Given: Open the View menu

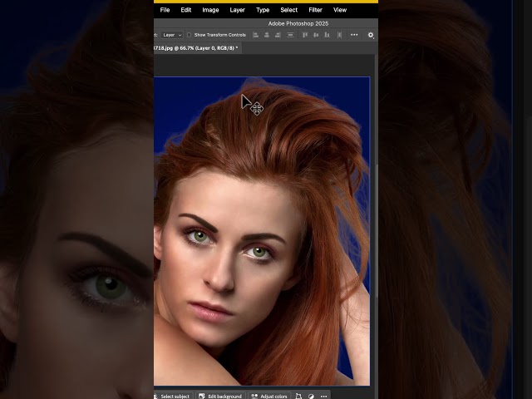Looking at the screenshot, I should (340, 10).
